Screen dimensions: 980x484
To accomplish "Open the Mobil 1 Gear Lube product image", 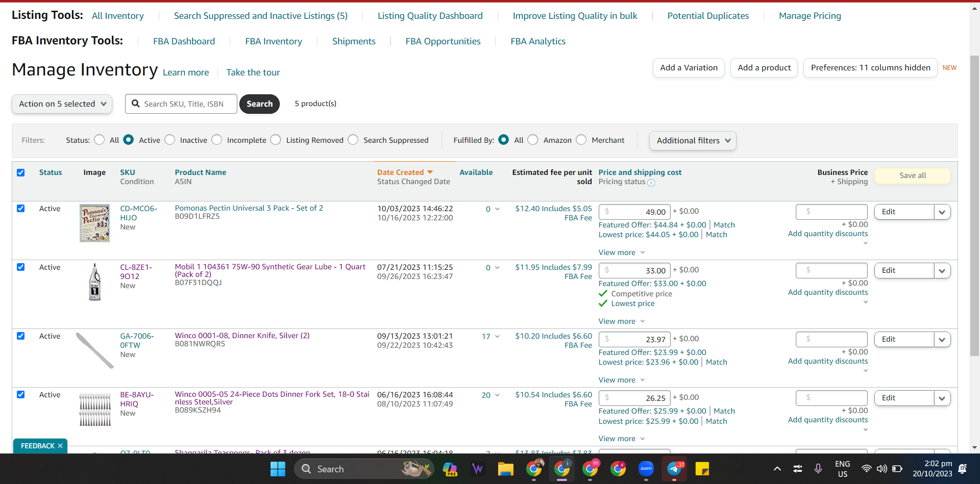I will coord(94,282).
